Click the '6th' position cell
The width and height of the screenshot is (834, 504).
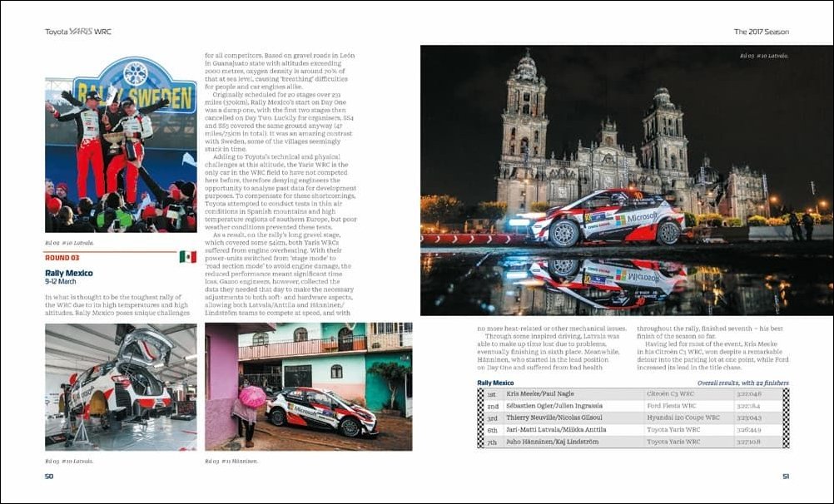coord(492,430)
